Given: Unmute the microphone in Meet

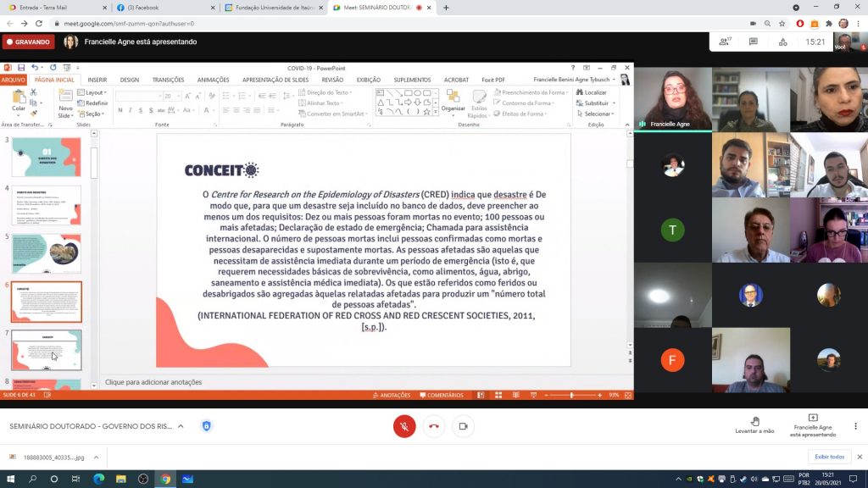Looking at the screenshot, I should pyautogui.click(x=404, y=426).
